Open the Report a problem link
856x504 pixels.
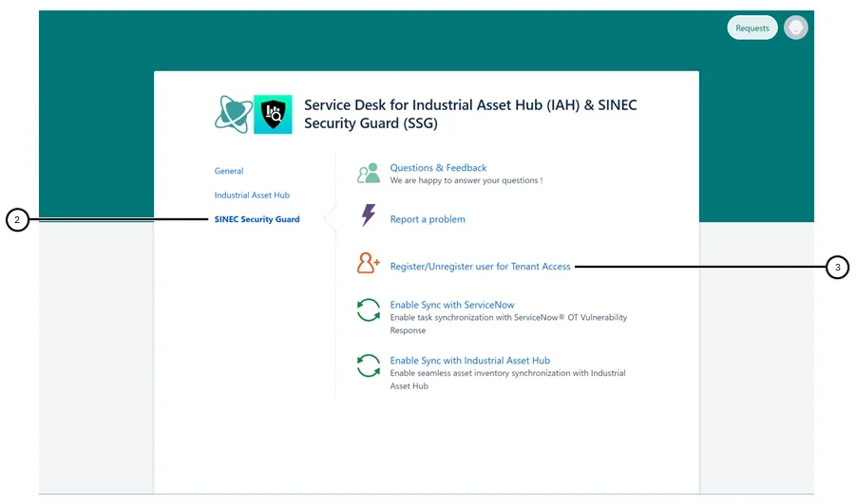(428, 219)
